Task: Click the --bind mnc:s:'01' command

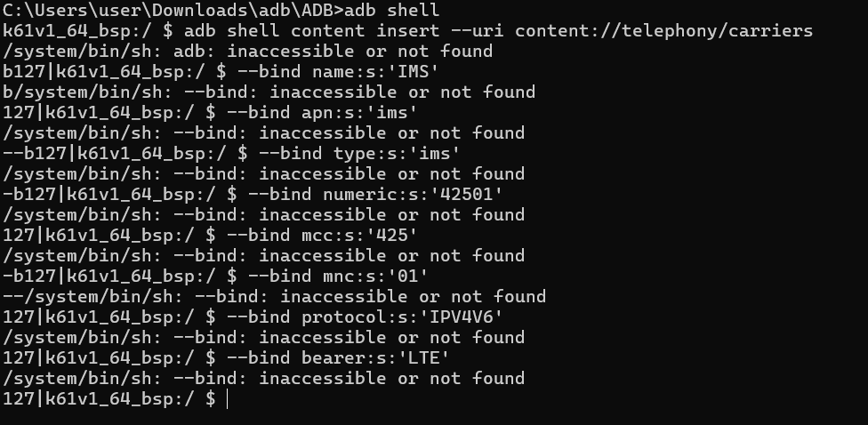Action: (338, 277)
